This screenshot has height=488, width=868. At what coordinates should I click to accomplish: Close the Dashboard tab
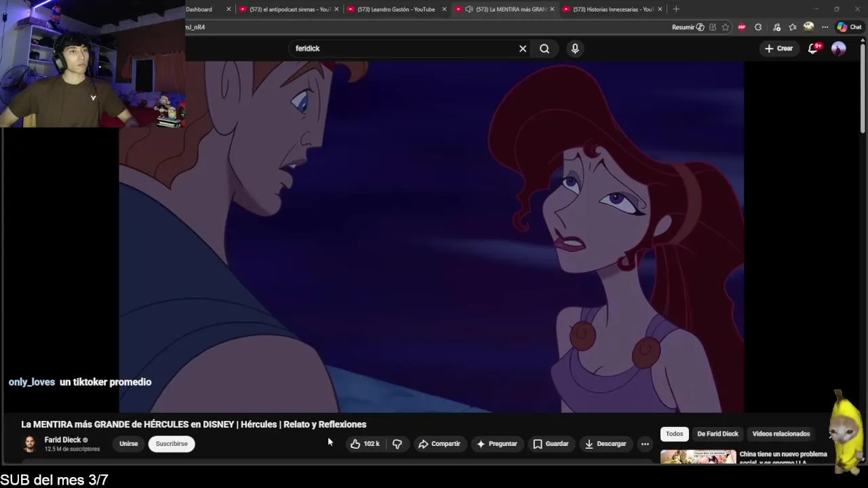click(x=229, y=9)
